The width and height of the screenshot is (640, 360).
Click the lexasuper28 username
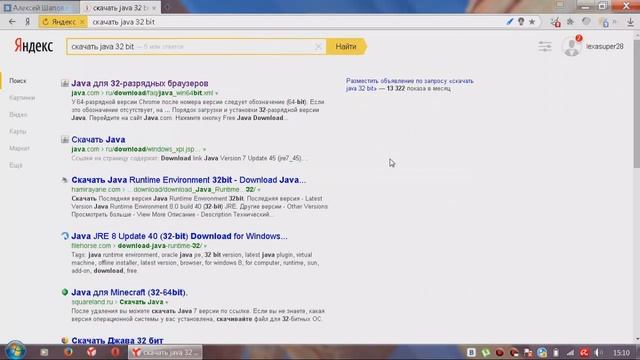pos(604,47)
